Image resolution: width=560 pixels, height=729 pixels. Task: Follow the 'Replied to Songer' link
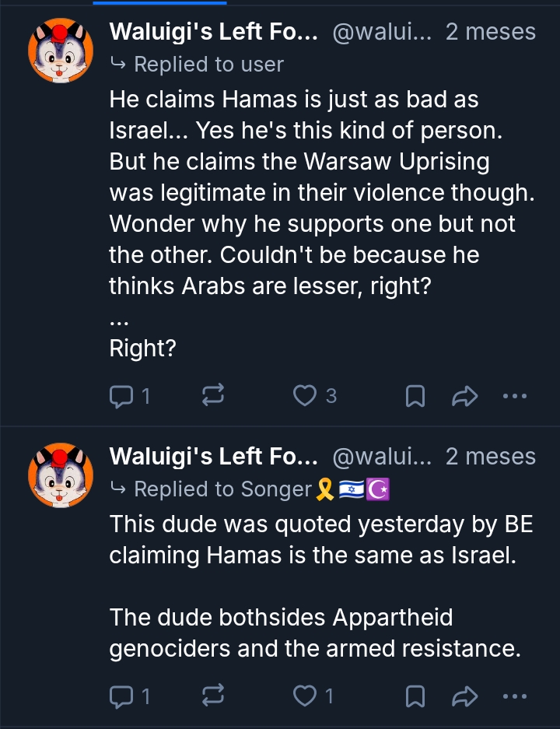222,489
